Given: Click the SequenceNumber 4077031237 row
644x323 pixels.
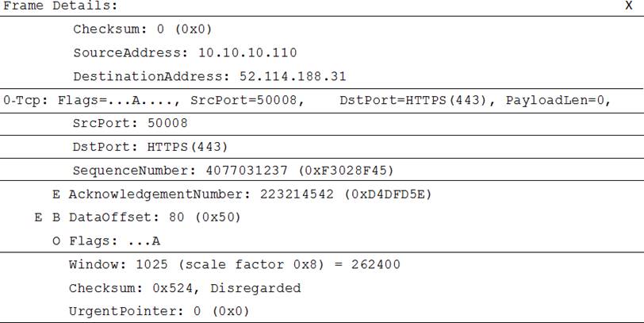Looking at the screenshot, I should pyautogui.click(x=232, y=171).
